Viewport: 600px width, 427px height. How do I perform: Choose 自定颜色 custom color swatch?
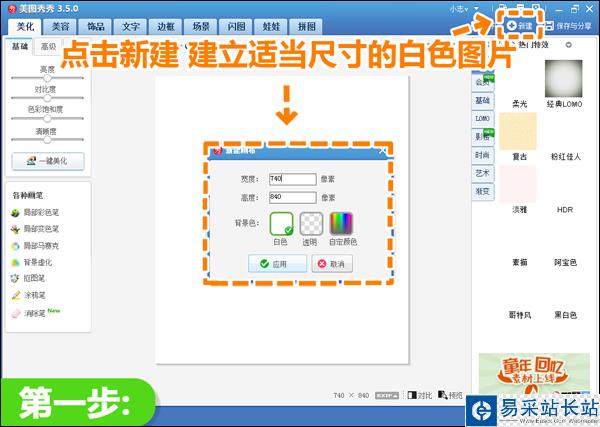(341, 224)
